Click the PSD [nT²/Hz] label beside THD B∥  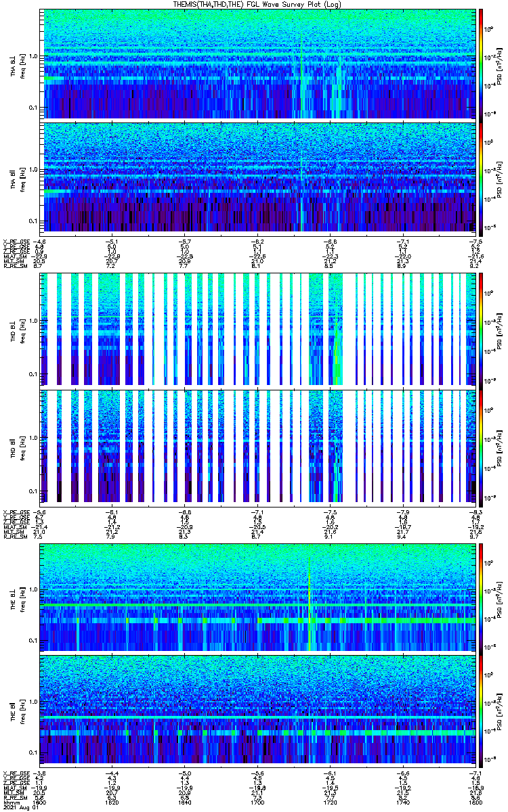click(500, 449)
